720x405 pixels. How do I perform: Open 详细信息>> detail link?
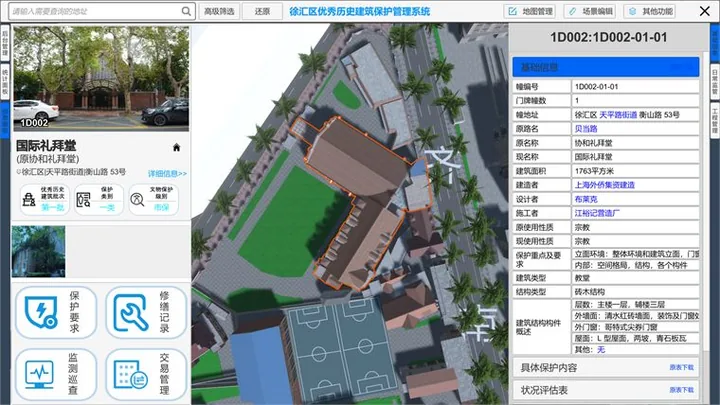(167, 174)
